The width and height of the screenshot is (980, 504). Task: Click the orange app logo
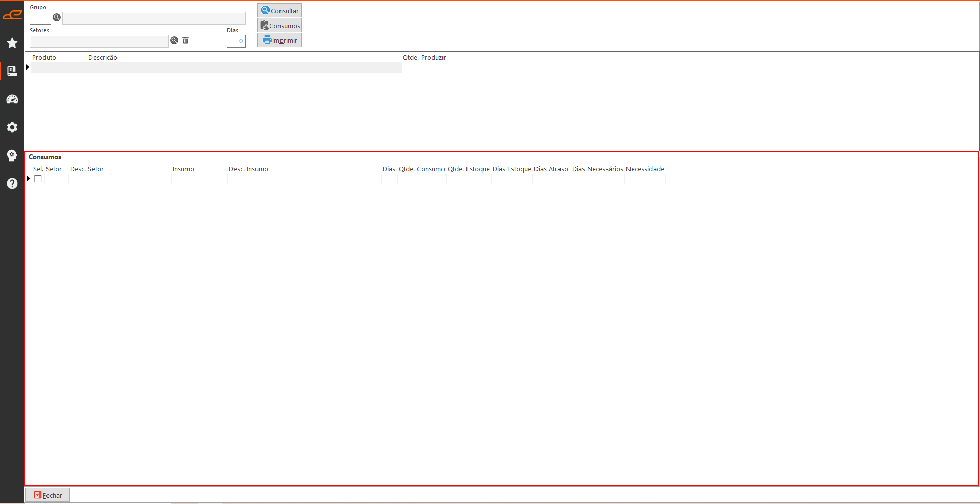(x=12, y=15)
